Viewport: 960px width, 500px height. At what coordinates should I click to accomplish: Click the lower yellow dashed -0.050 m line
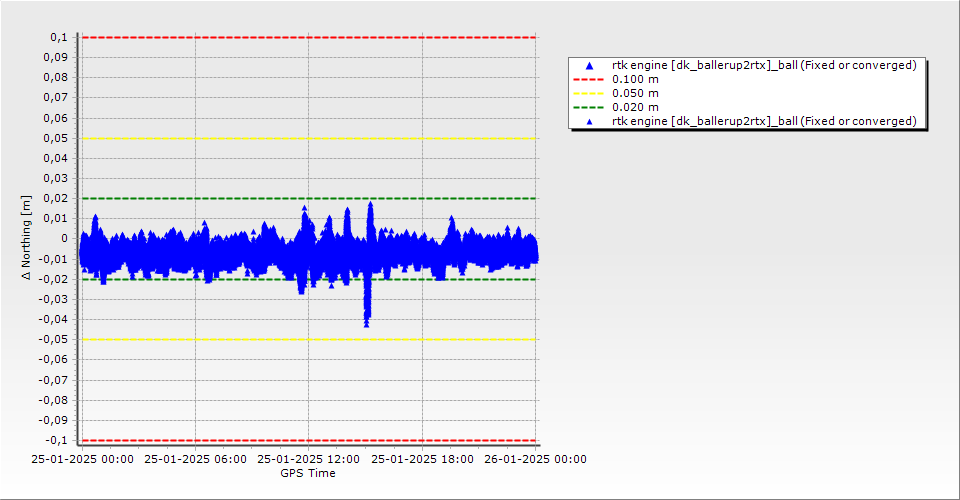pos(309,340)
